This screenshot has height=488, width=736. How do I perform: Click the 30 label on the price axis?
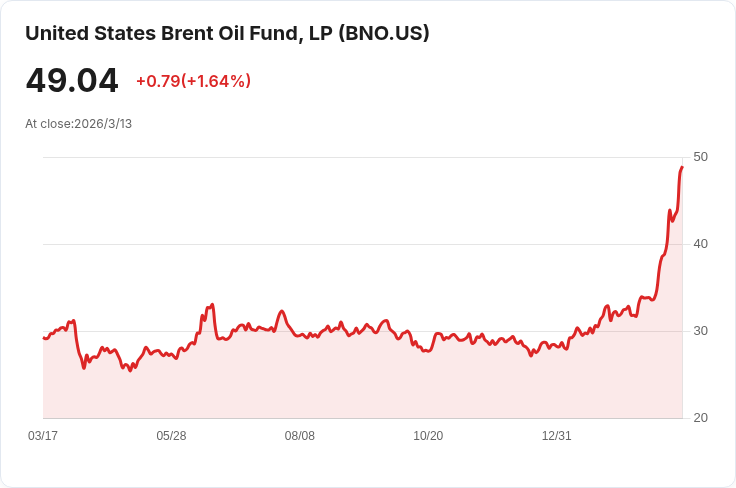[700, 331]
